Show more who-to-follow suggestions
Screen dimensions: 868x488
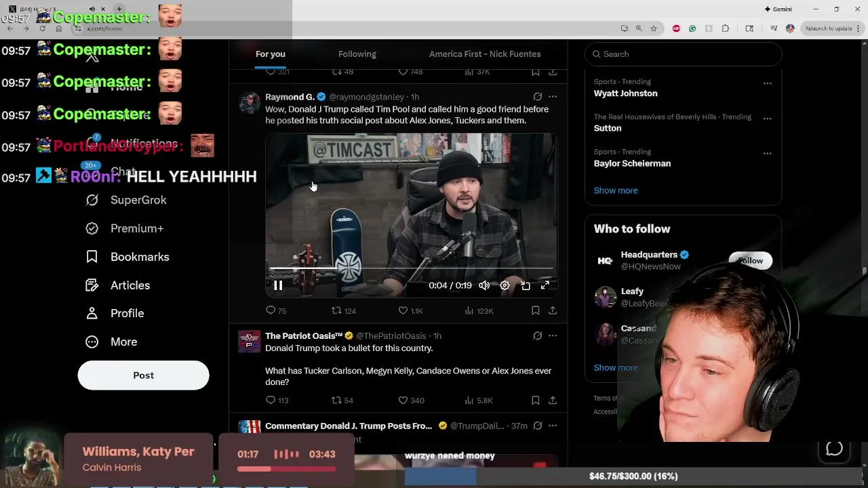point(616,368)
